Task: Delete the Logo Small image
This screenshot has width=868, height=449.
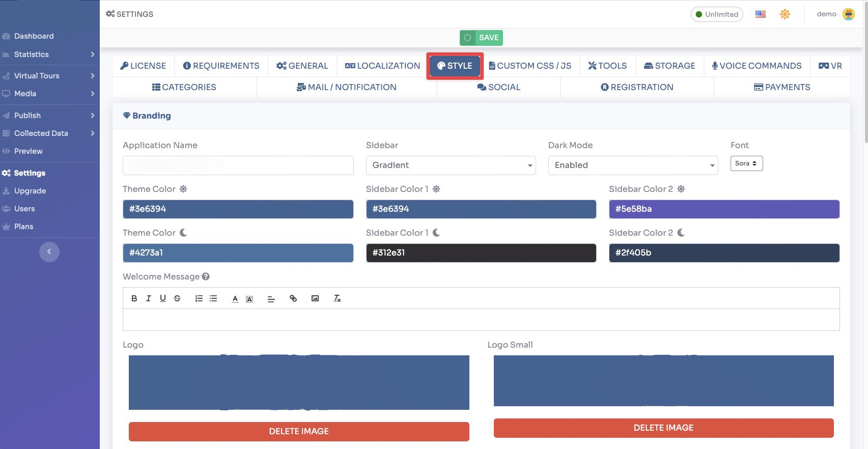Action: click(663, 428)
